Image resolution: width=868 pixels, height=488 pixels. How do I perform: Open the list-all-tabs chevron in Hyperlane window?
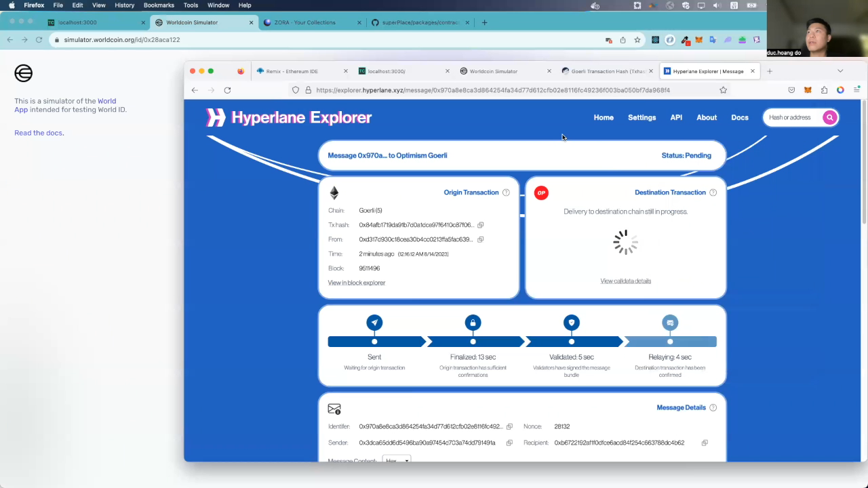click(840, 71)
